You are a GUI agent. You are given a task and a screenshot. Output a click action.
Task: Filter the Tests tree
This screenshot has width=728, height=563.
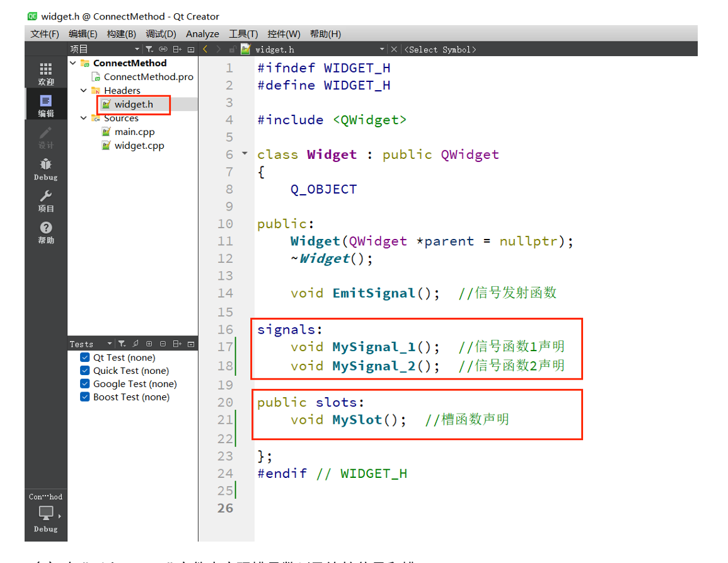pos(122,344)
